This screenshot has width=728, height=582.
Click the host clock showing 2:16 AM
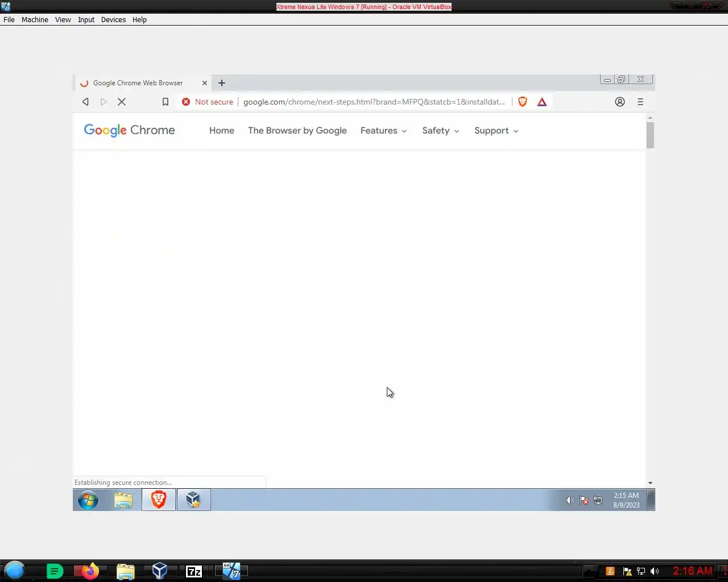(693, 571)
